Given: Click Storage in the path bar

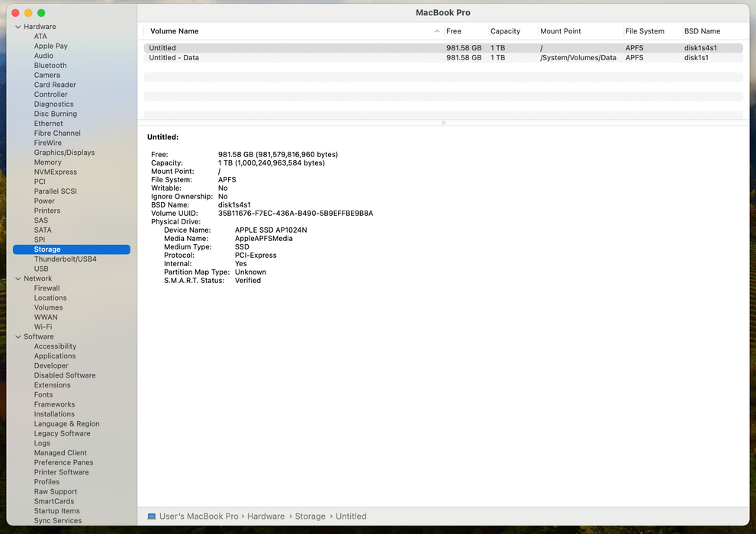Looking at the screenshot, I should (x=310, y=516).
